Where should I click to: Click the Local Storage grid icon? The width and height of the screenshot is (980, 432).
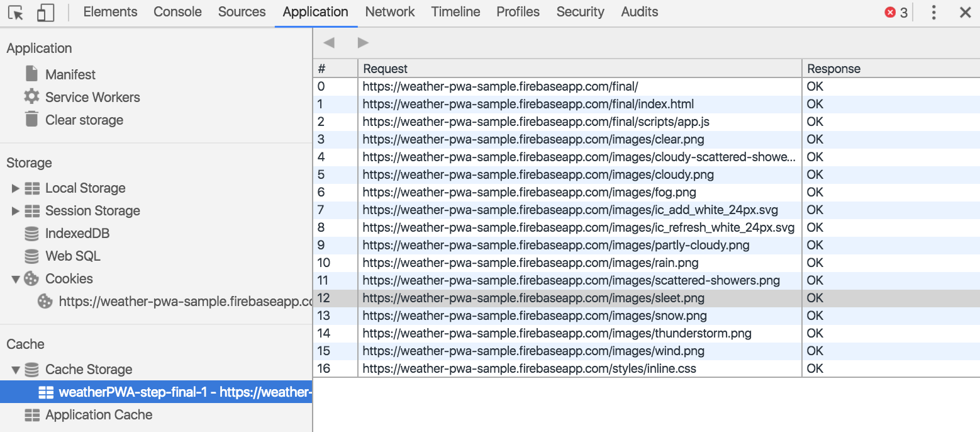click(x=32, y=188)
